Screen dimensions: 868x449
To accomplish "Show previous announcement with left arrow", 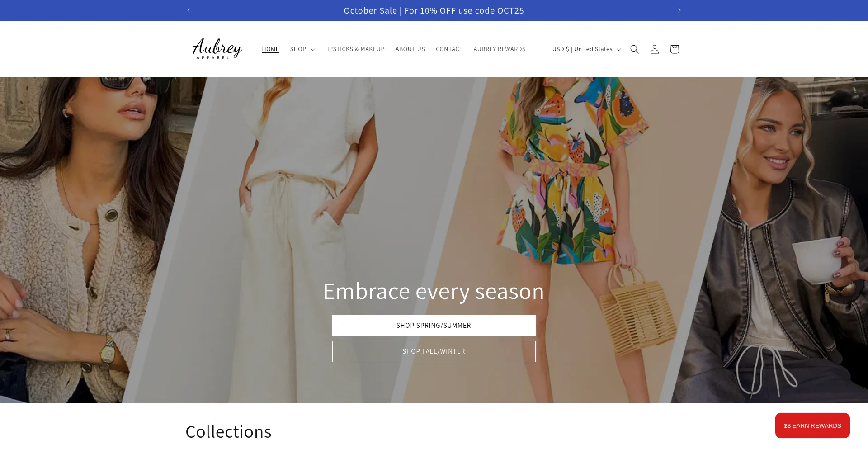I will pos(189,10).
